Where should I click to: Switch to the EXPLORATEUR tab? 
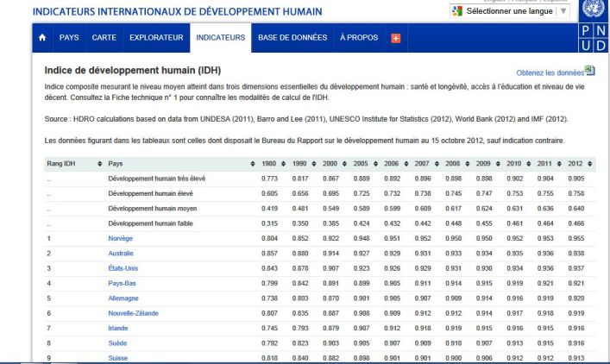tap(154, 39)
